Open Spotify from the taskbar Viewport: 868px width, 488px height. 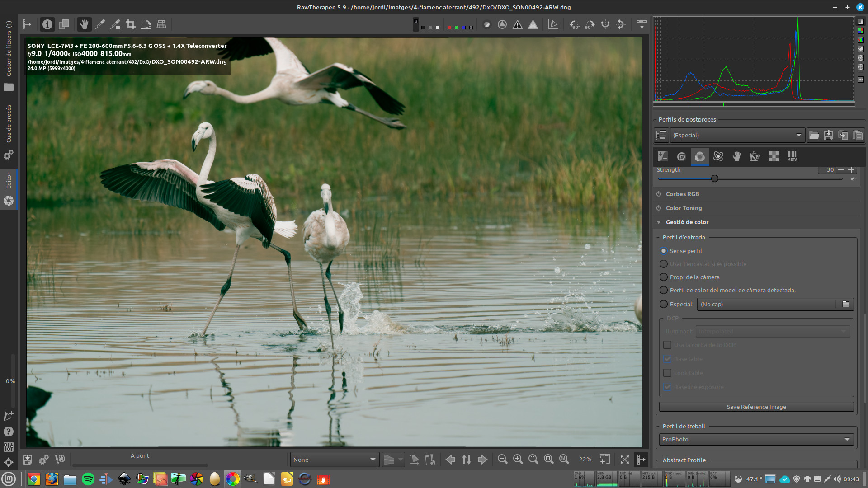(x=88, y=479)
